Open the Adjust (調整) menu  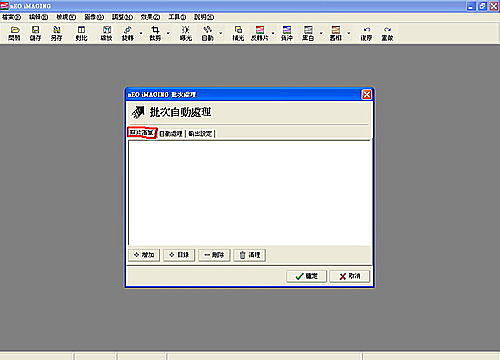click(x=122, y=17)
